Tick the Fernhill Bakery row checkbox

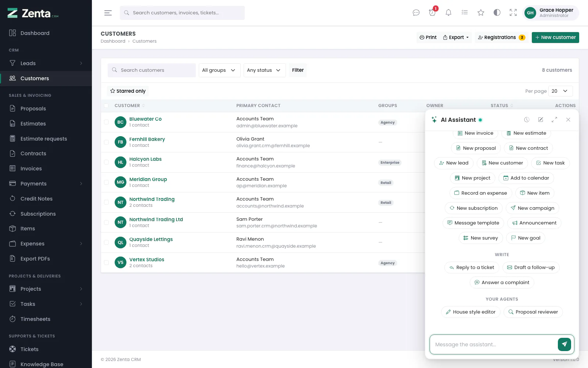tap(106, 142)
